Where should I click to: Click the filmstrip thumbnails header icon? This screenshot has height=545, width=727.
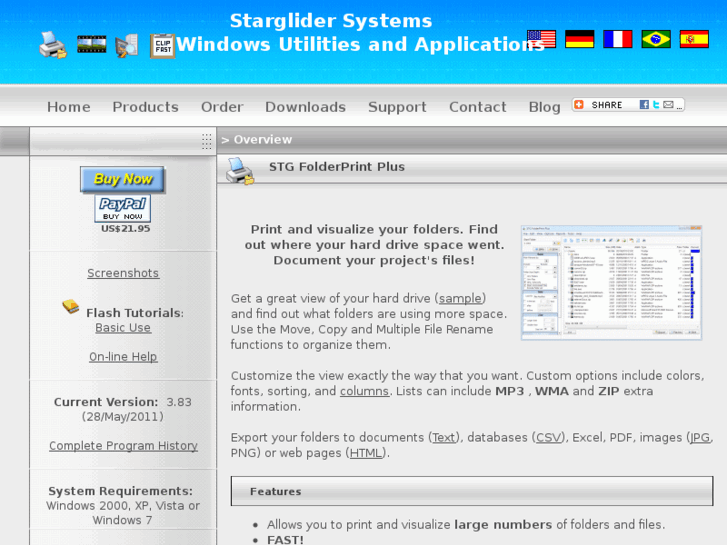click(x=91, y=44)
